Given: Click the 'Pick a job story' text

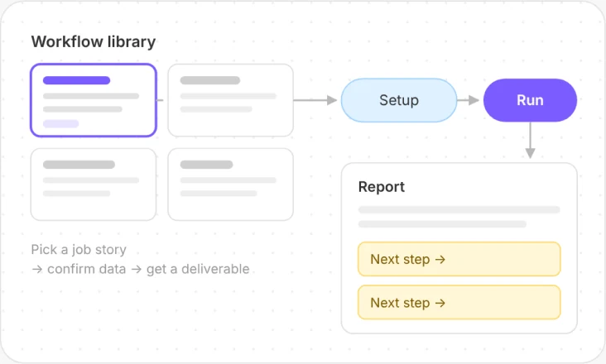Looking at the screenshot, I should [79, 250].
